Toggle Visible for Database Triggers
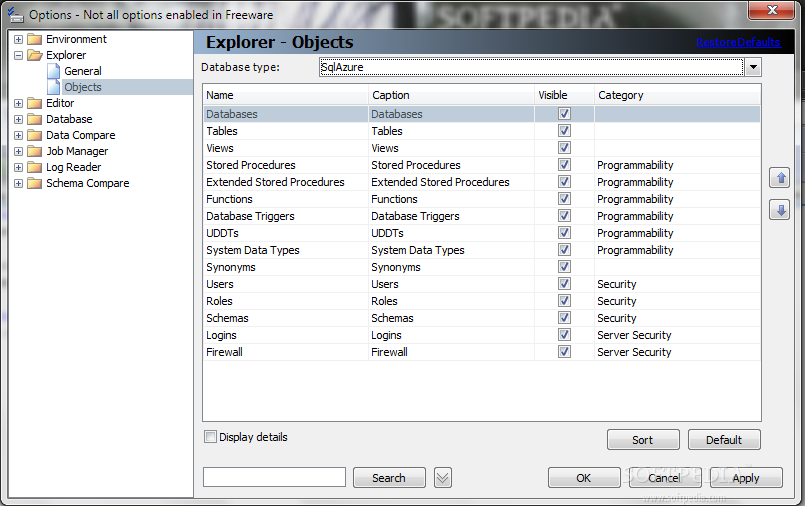Viewport: 805px width, 506px height. 564,216
